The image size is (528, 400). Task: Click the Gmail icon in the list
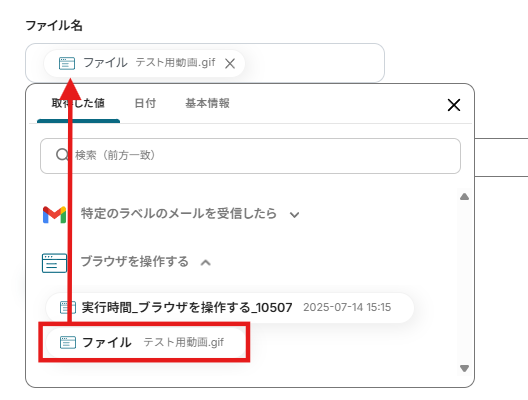(54, 214)
